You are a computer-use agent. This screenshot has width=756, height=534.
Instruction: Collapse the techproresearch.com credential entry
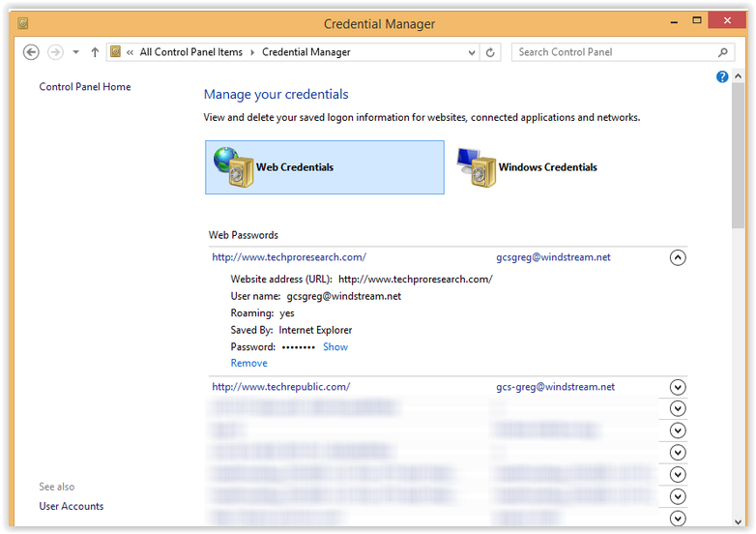point(678,257)
